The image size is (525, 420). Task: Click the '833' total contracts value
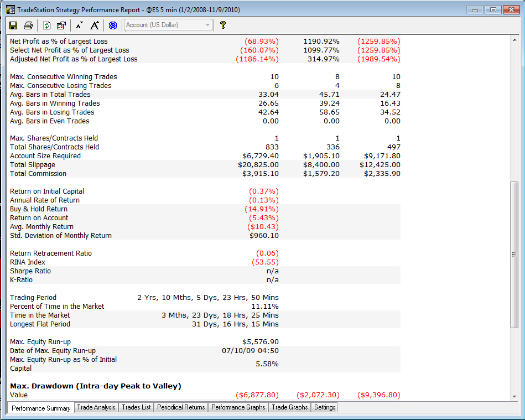272,147
